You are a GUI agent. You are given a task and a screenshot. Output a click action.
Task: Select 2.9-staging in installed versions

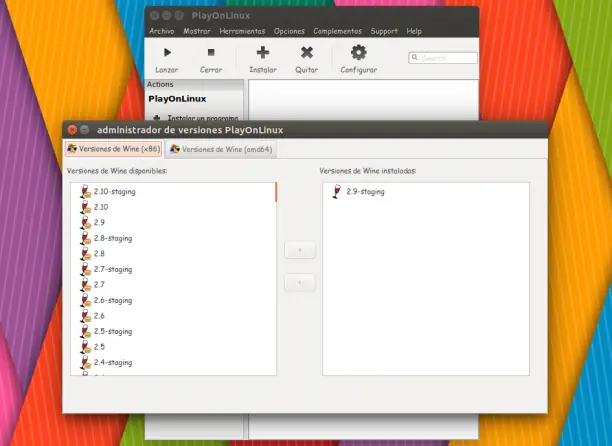click(365, 192)
